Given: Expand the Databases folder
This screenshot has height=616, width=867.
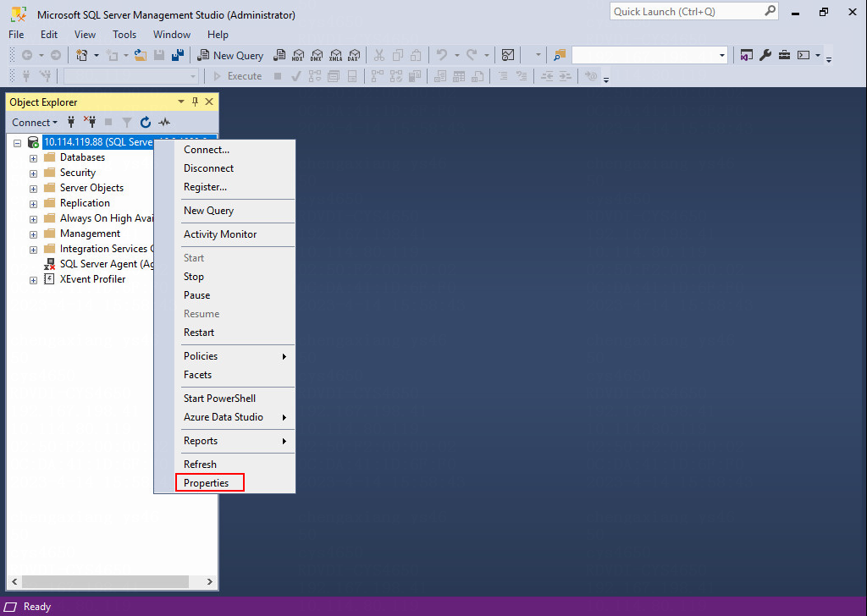Looking at the screenshot, I should pyautogui.click(x=33, y=158).
